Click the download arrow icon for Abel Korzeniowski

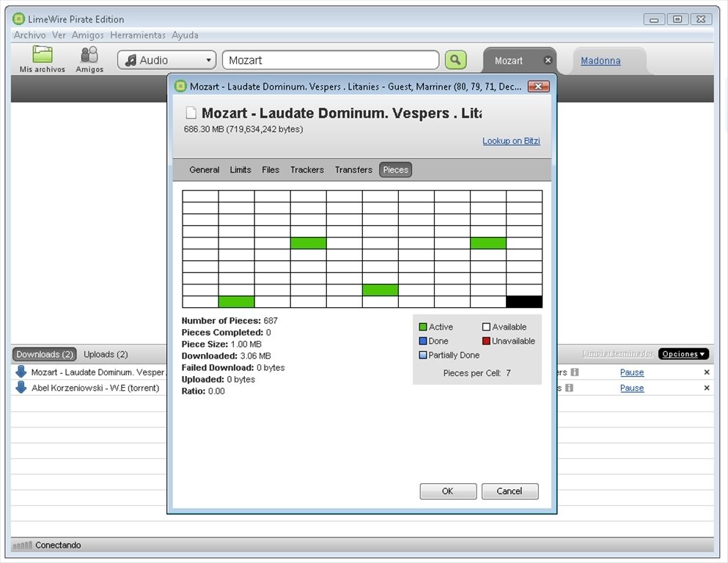tap(21, 388)
